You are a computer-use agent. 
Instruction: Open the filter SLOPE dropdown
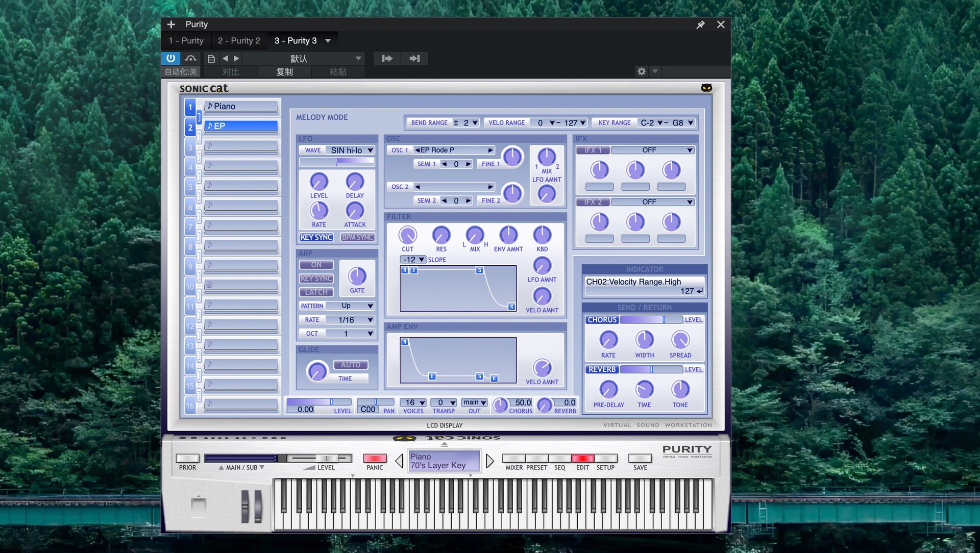pyautogui.click(x=413, y=260)
